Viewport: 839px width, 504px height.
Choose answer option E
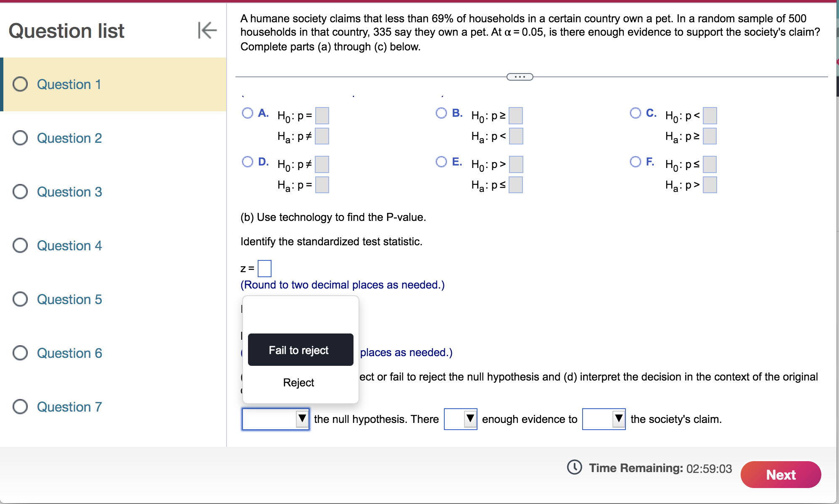coord(441,162)
